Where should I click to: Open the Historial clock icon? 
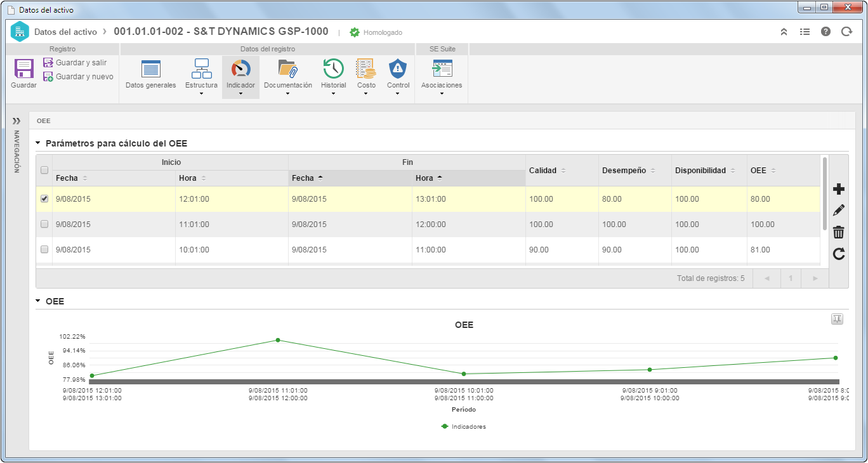[333, 68]
